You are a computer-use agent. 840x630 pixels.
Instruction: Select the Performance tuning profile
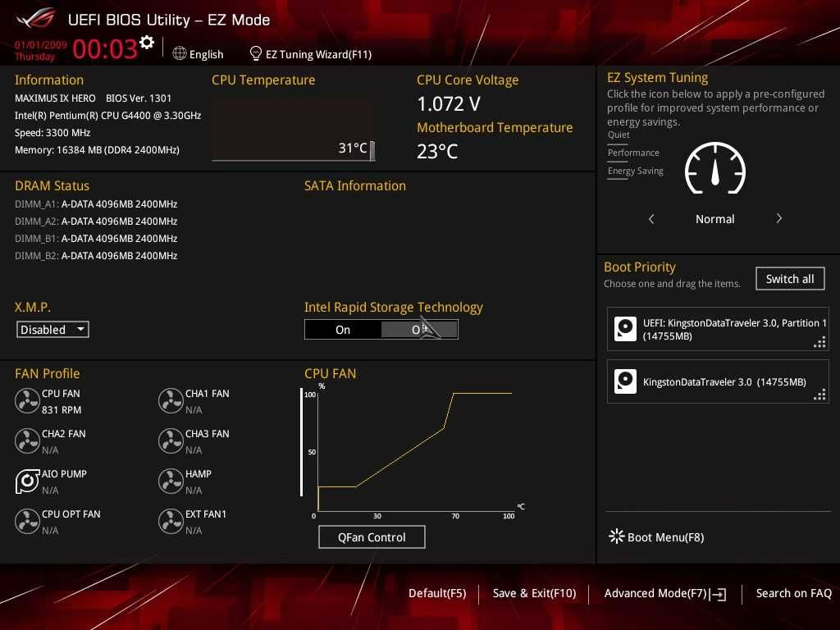click(633, 153)
